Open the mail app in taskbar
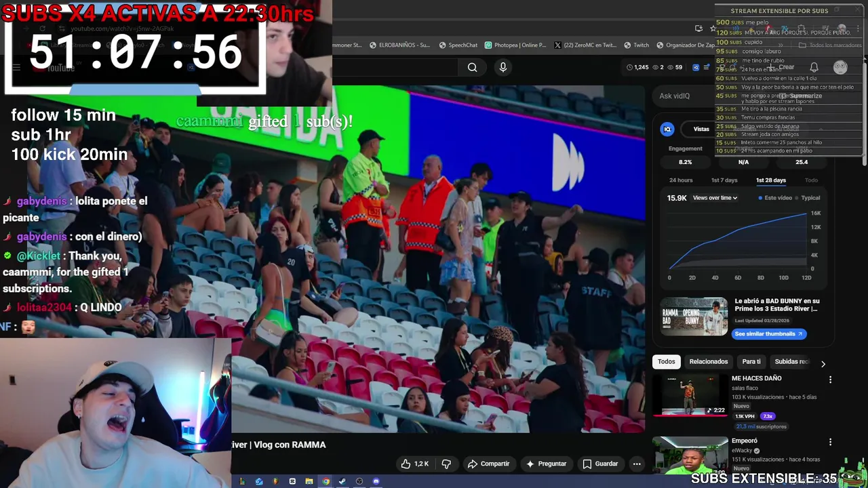The height and width of the screenshot is (488, 868). 258,481
